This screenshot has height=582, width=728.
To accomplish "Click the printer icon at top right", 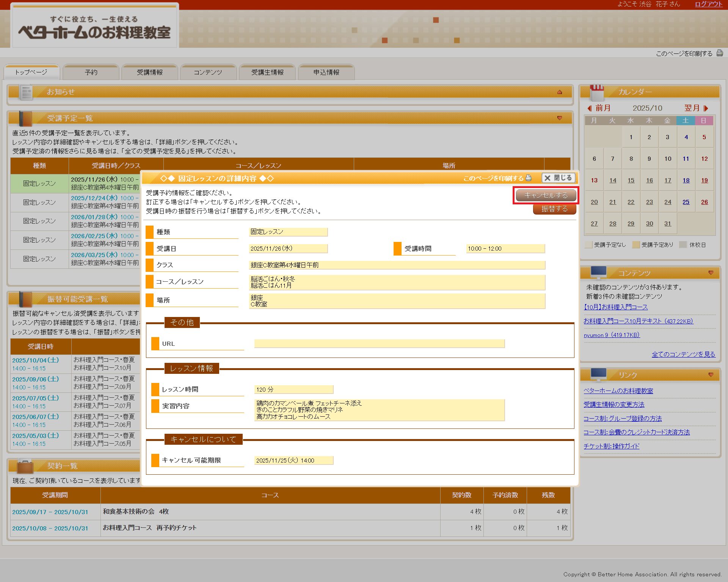I will (x=719, y=53).
